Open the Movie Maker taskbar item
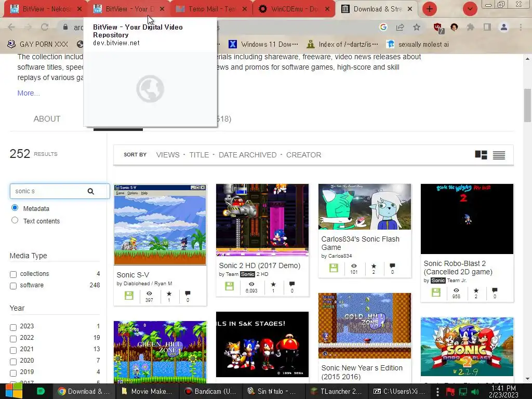532x399 pixels. (147, 391)
